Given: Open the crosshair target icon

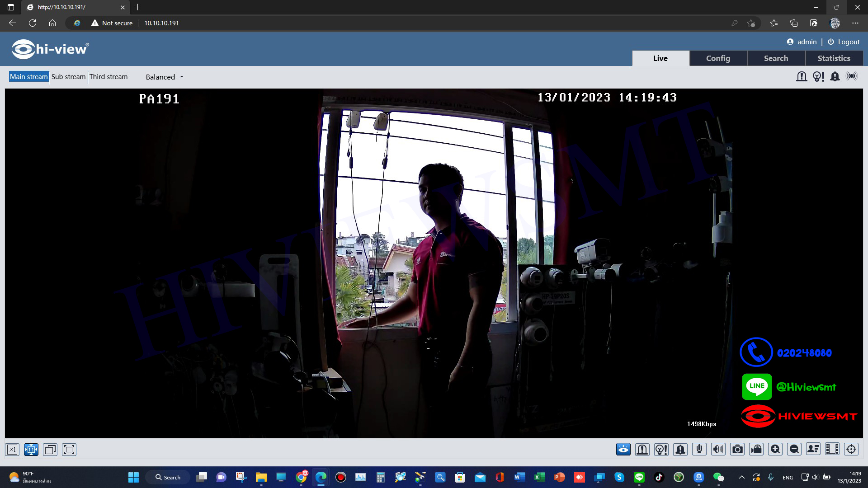Looking at the screenshot, I should [851, 449].
